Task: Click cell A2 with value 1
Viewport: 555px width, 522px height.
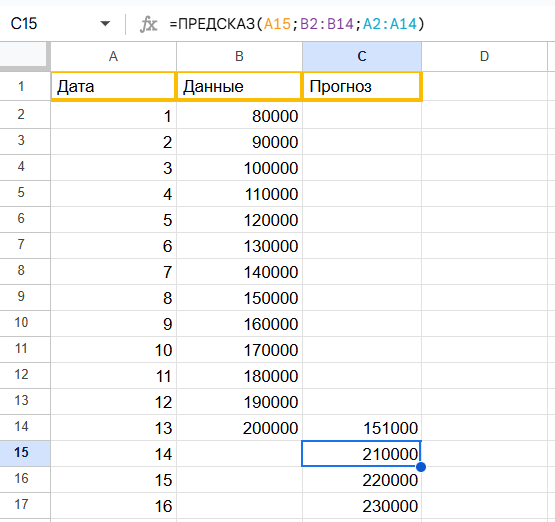Action: click(113, 115)
